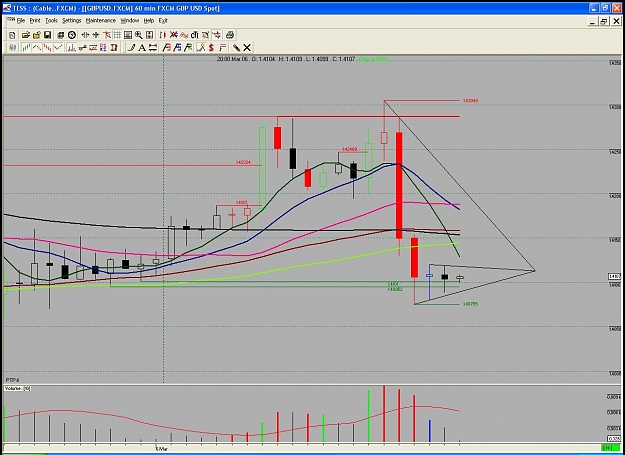The image size is (625, 455).
Task: Open the Print menu
Action: 35,21
